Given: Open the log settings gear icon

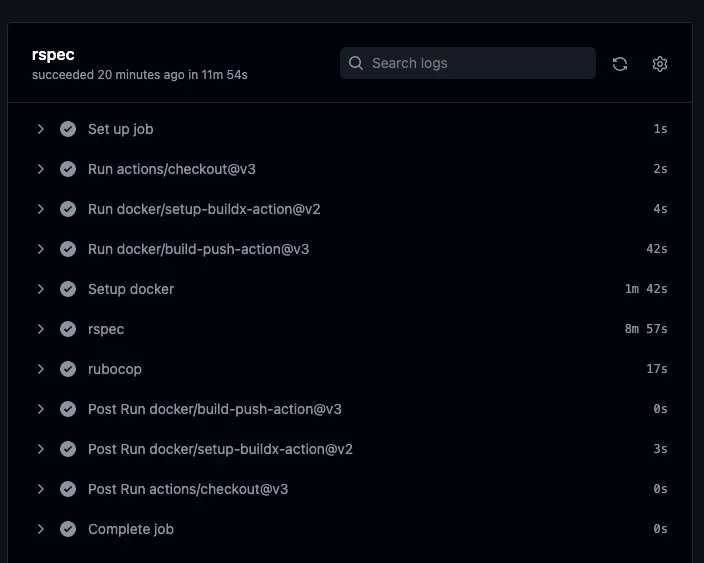Looking at the screenshot, I should 660,64.
